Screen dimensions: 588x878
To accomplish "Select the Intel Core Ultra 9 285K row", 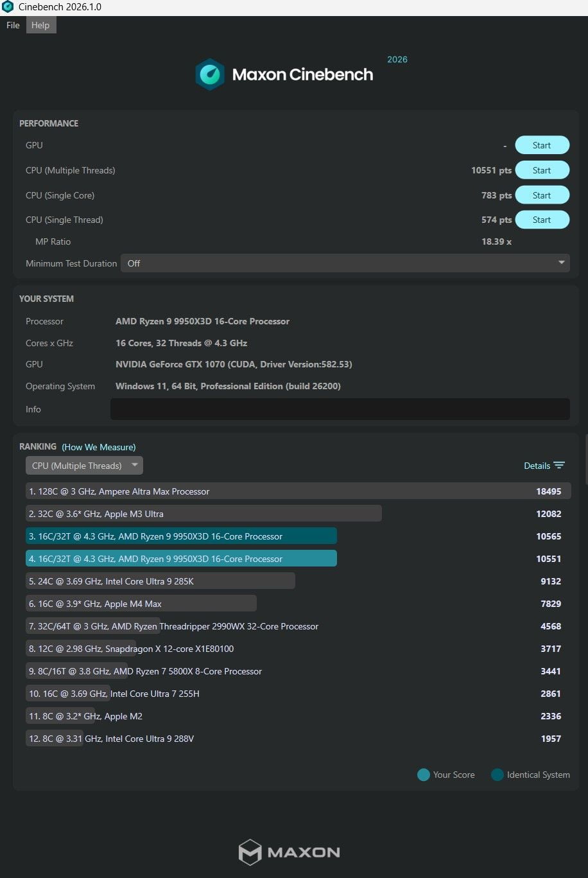I will point(298,581).
